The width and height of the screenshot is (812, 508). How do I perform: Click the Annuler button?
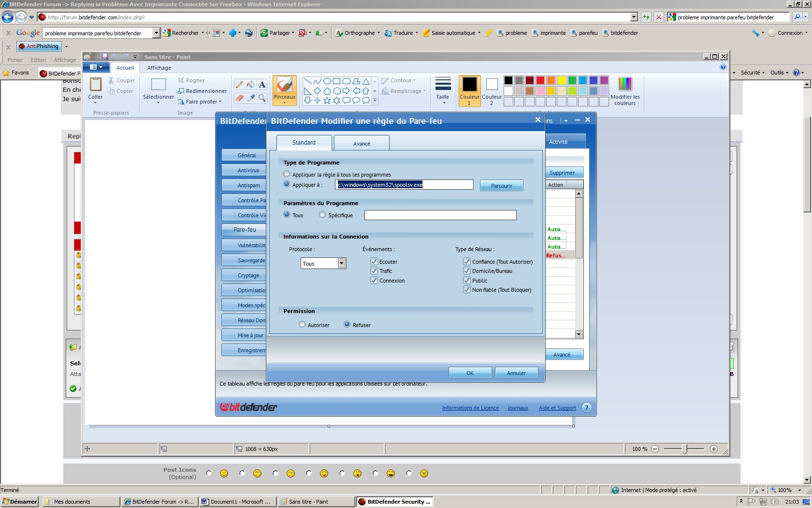[516, 373]
